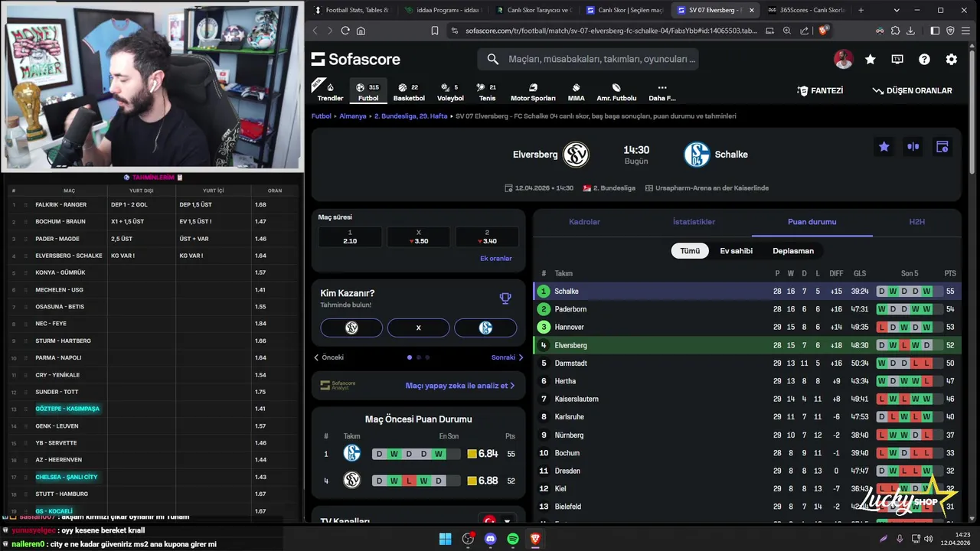
Task: Vote Elversberg to win
Action: tap(351, 328)
